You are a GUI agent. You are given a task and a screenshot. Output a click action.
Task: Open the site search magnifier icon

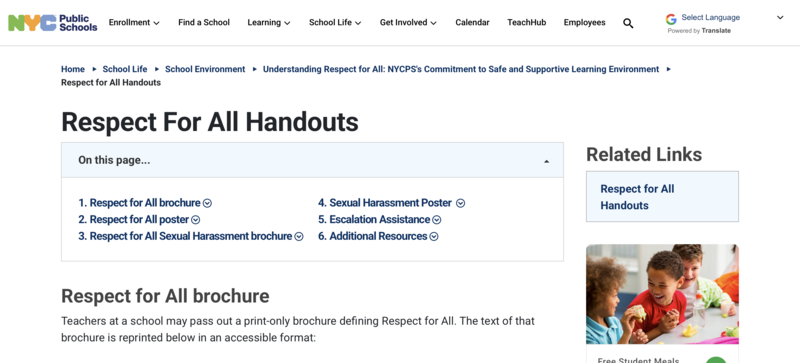click(x=628, y=23)
